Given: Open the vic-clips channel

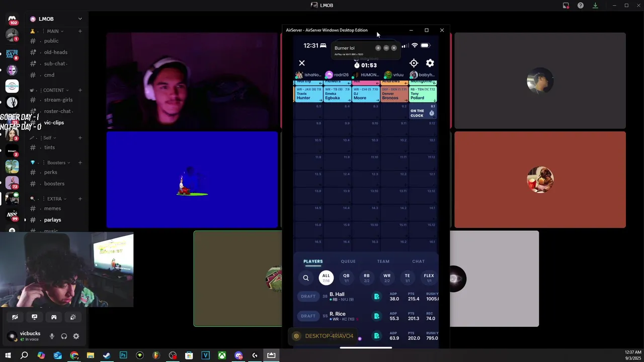Looking at the screenshot, I should tap(54, 123).
